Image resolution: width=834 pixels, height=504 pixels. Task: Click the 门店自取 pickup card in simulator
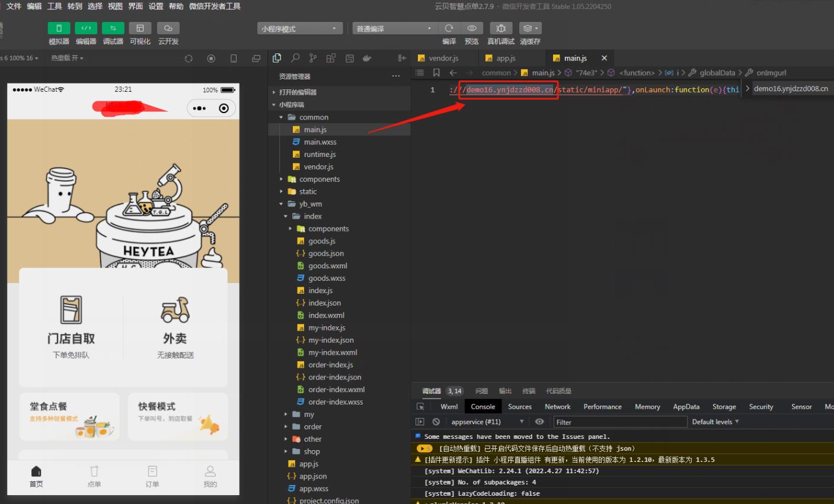pos(71,327)
